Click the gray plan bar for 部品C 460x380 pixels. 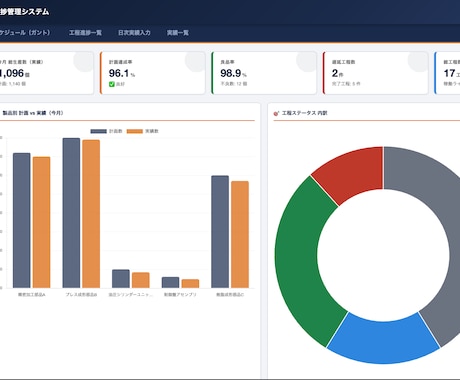(x=220, y=232)
